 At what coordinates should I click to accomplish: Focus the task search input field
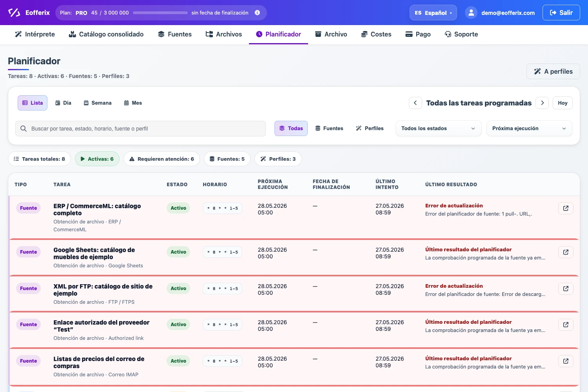click(x=140, y=129)
